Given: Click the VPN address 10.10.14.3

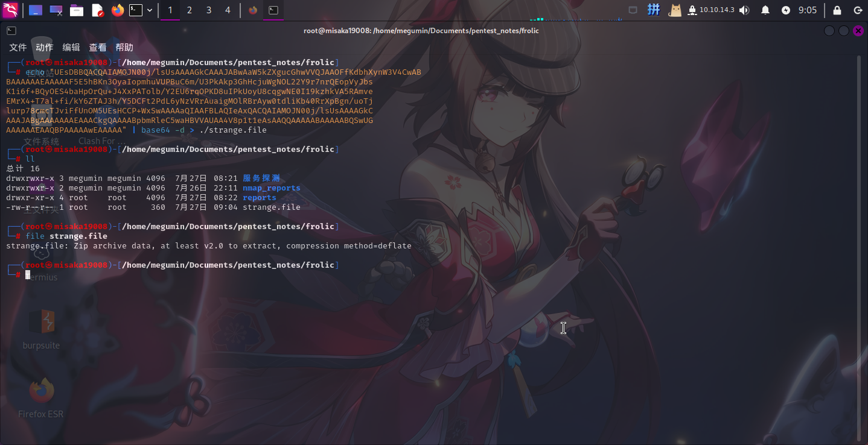Looking at the screenshot, I should pyautogui.click(x=716, y=10).
